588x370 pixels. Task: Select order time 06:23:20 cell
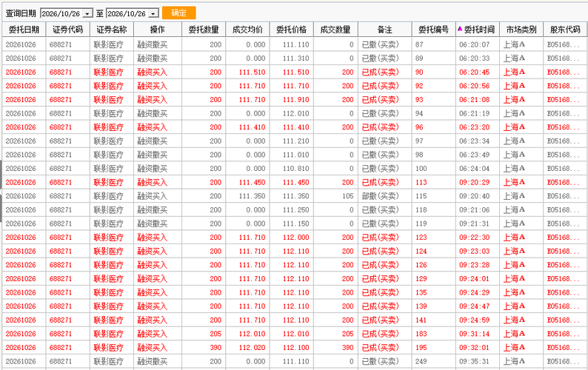(478, 127)
